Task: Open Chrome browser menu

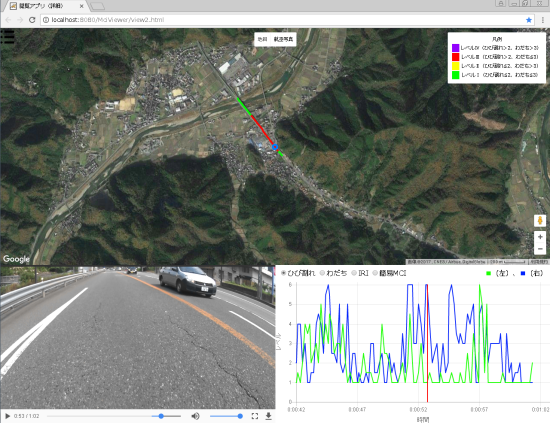Action: coord(543,20)
